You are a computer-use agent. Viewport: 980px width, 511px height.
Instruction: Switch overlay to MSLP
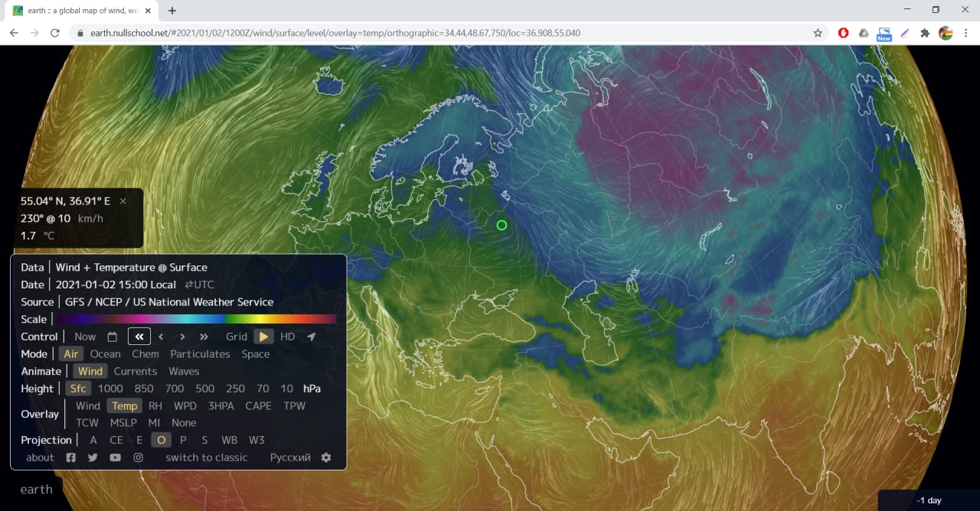(123, 423)
